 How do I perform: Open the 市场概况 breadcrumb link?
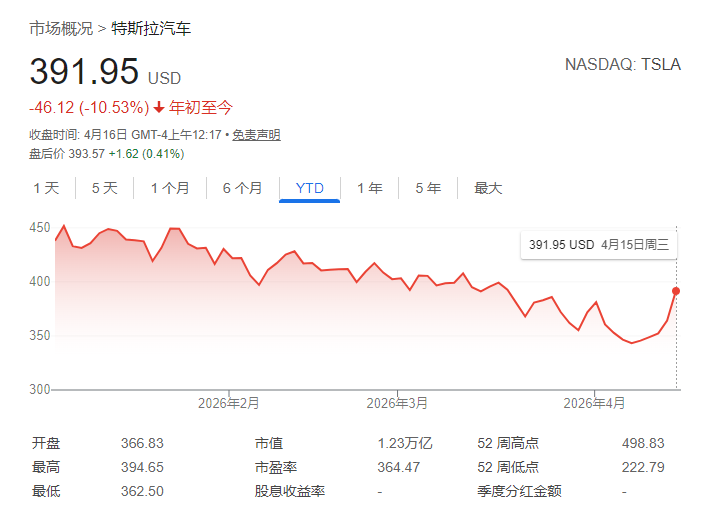tap(60, 28)
